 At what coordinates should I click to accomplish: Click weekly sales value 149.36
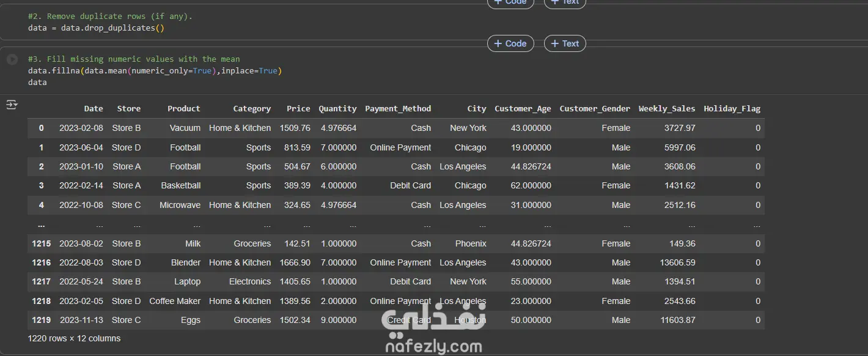pos(682,244)
